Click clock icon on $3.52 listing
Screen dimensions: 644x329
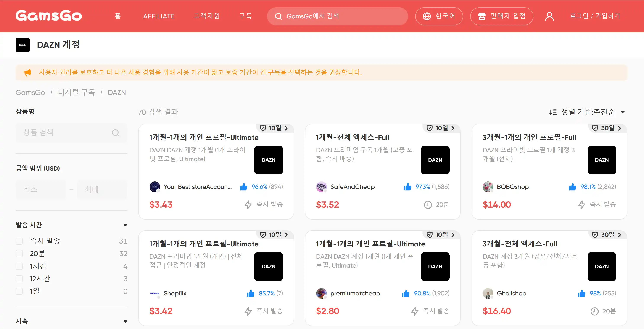pos(428,205)
